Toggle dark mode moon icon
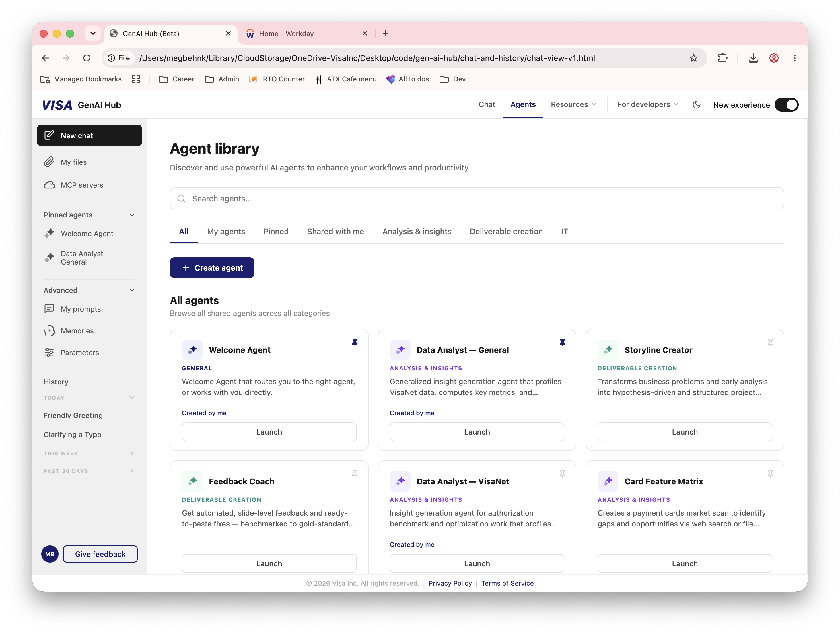 coord(696,105)
